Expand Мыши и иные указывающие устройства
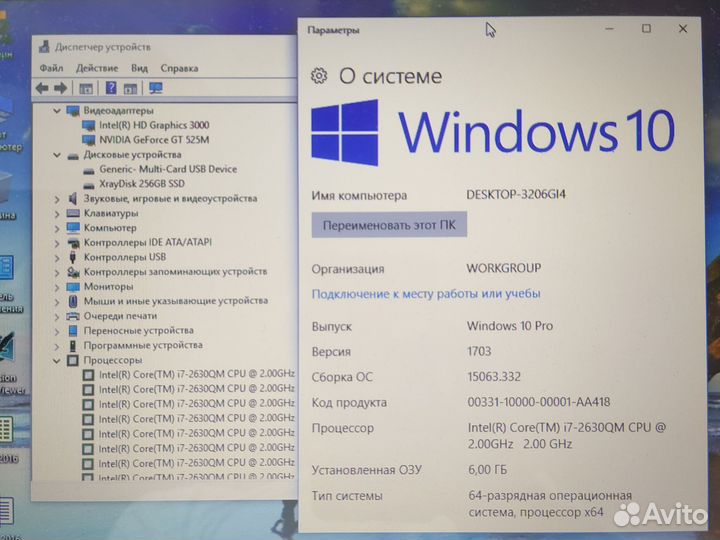This screenshot has height=540, width=720. tap(57, 302)
